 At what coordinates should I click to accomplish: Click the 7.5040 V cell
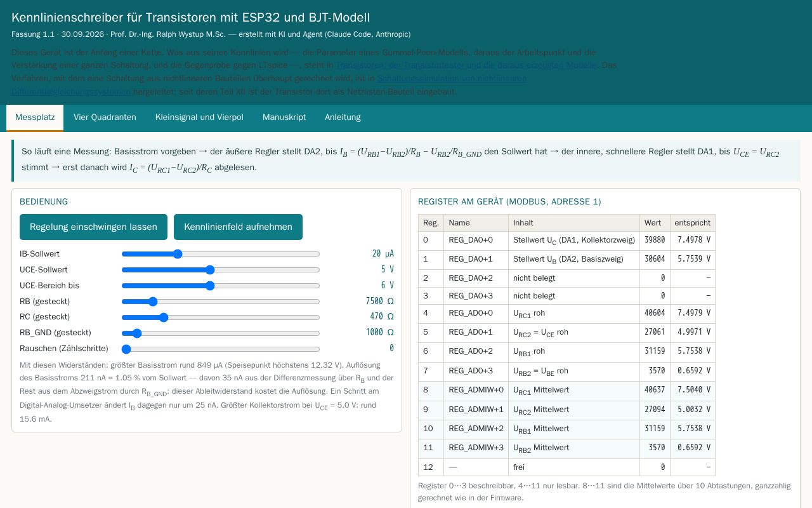pyautogui.click(x=693, y=391)
